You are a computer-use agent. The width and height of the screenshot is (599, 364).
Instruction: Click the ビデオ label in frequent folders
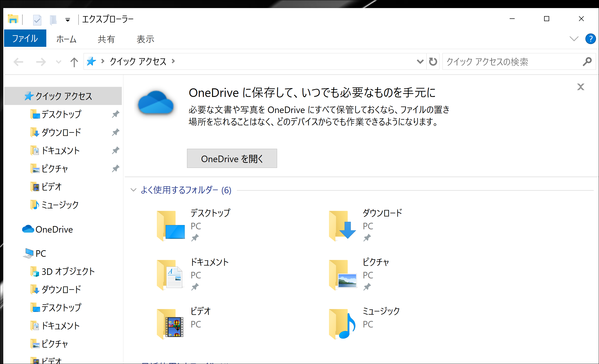click(x=200, y=311)
